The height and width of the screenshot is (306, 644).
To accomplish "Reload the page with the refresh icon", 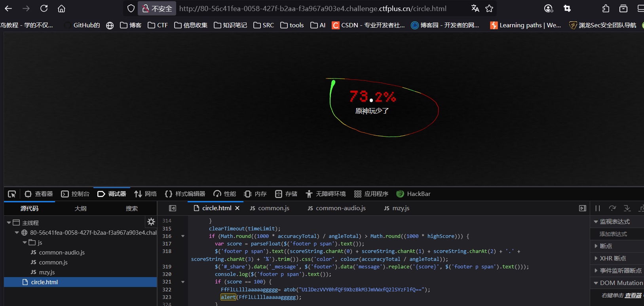I will pos(44,8).
